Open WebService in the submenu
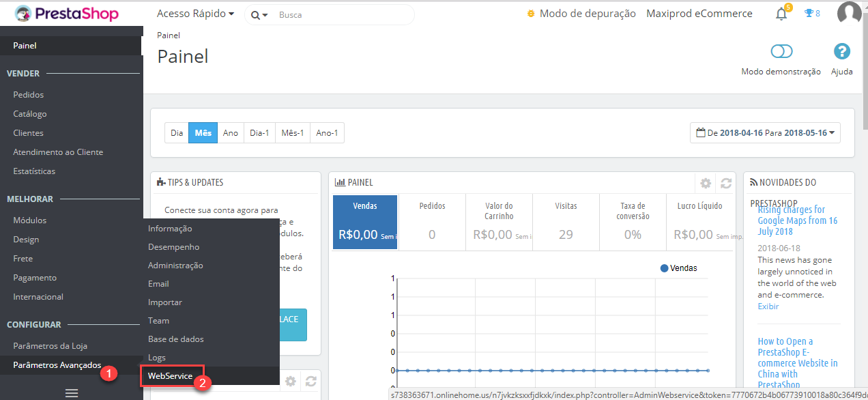Viewport: 868px width, 400px height. click(170, 376)
